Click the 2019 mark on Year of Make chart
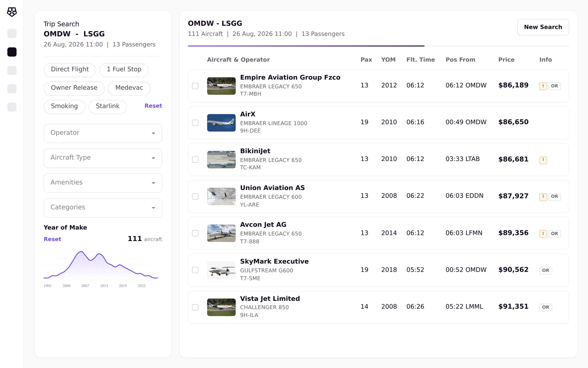Screen dimensions: 588x368 point(123,286)
